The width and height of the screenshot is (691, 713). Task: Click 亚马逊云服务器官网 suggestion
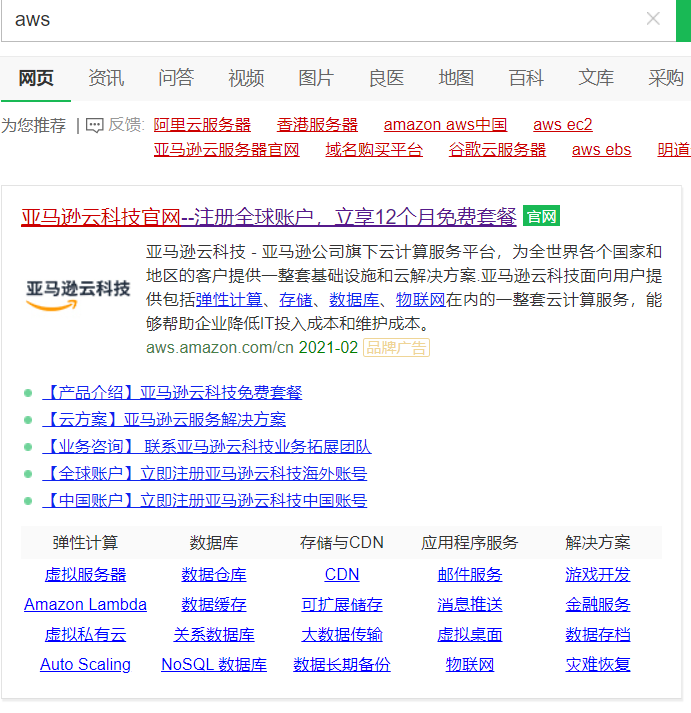click(x=226, y=150)
